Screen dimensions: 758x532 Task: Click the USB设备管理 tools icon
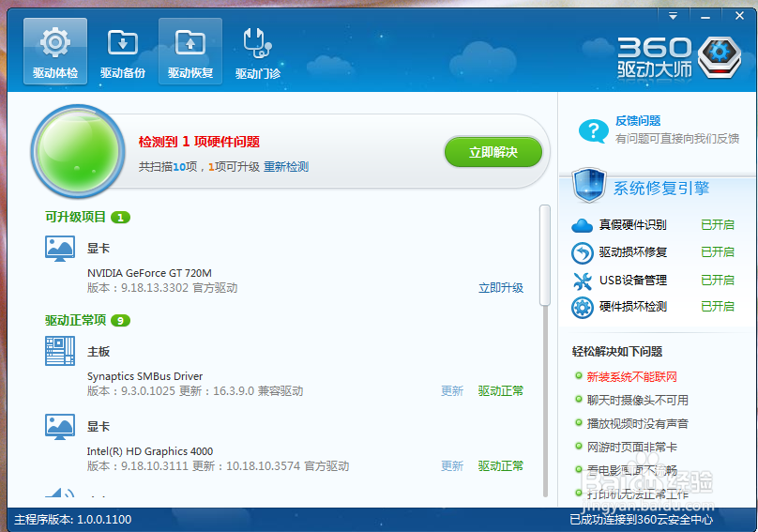(582, 281)
